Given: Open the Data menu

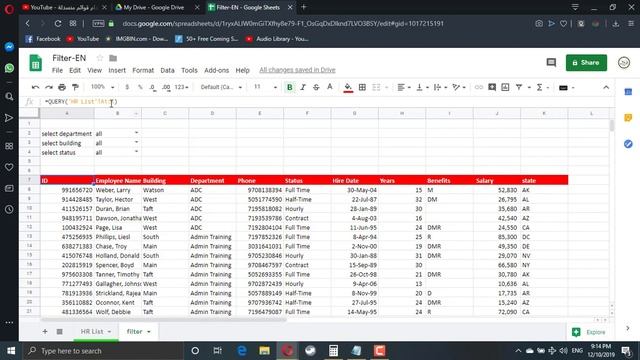Looking at the screenshot, I should 167,70.
